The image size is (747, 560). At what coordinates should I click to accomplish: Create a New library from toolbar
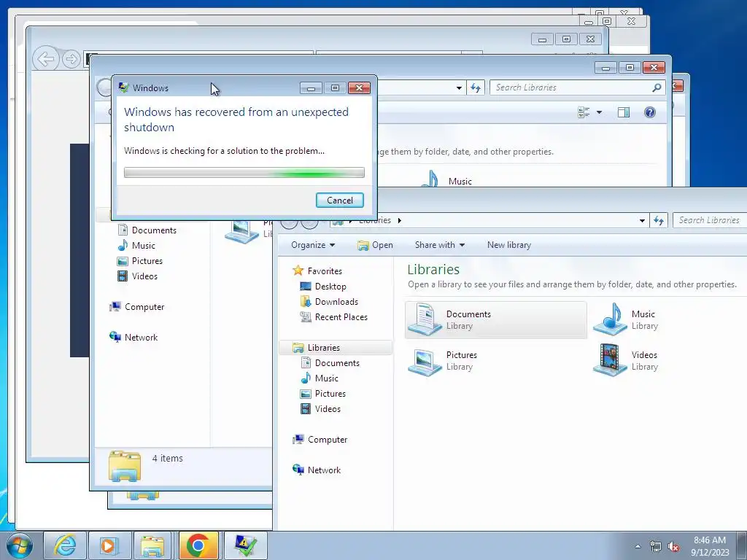pyautogui.click(x=508, y=245)
